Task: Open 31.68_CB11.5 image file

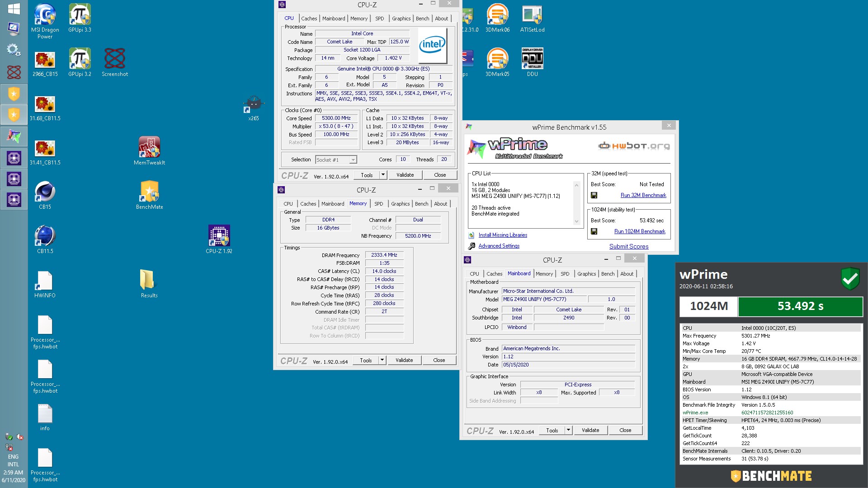Action: (45, 108)
